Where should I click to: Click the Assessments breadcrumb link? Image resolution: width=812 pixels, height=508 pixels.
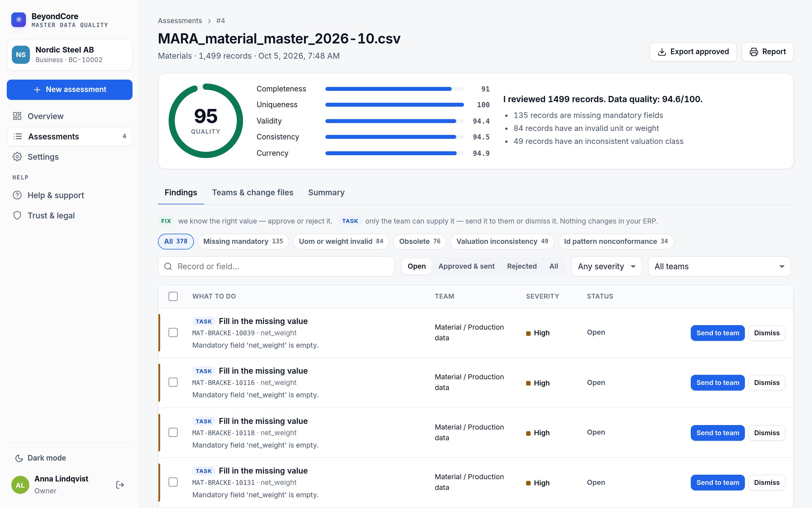(180, 21)
